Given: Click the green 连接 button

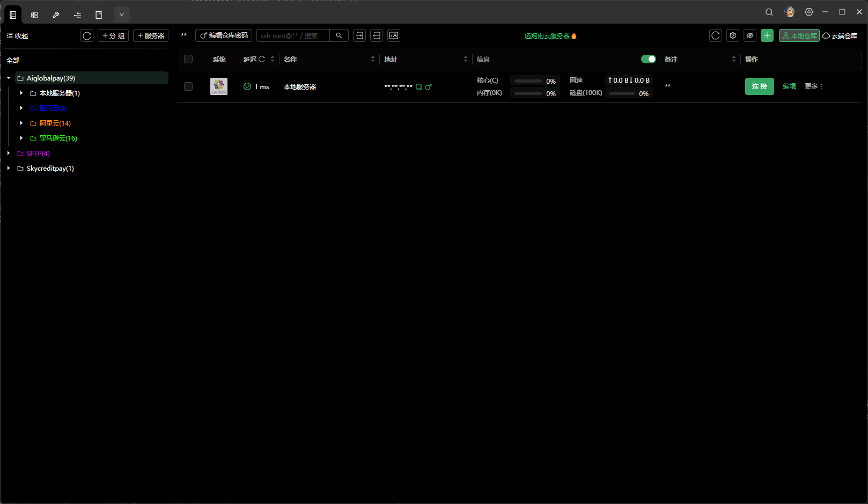Looking at the screenshot, I should pos(759,86).
